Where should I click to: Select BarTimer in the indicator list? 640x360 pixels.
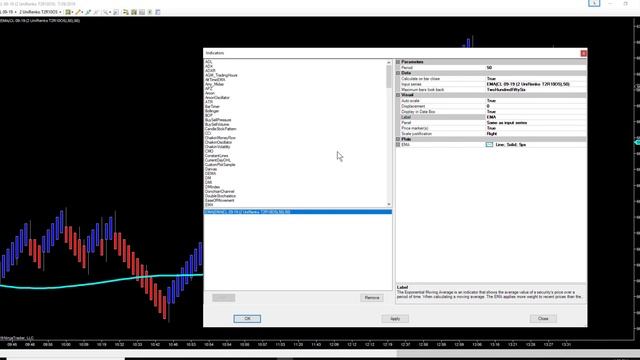click(212, 107)
